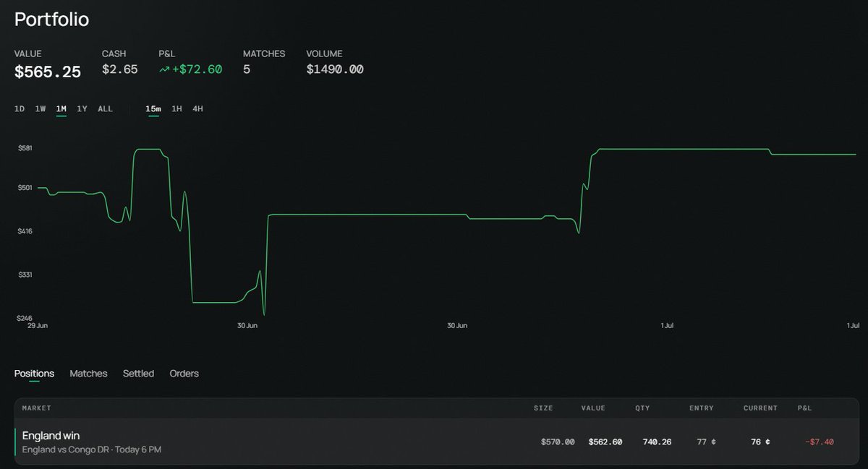
Task: Click the England vs Congo DR match subtitle
Action: 92,450
